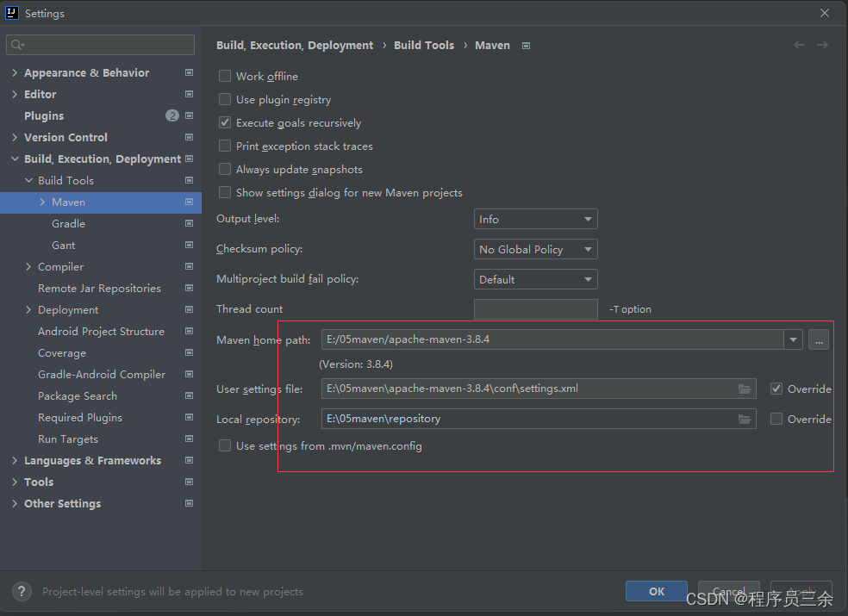Select Gradle-Android Compiler
Viewport: 848px width, 616px height.
pyautogui.click(x=102, y=374)
